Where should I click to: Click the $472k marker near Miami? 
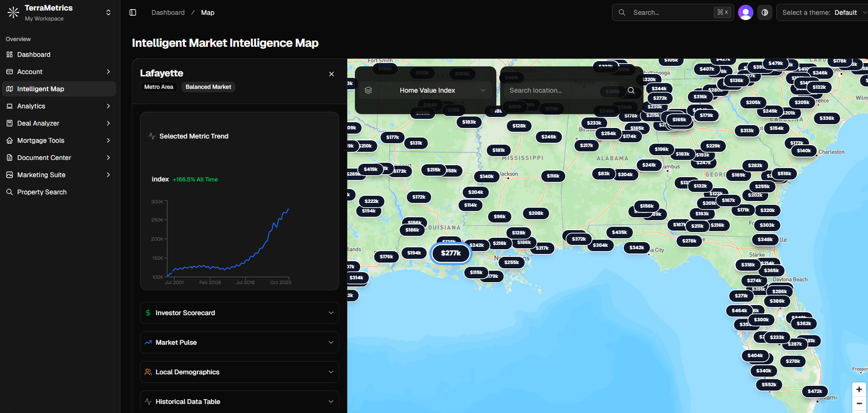coord(815,391)
